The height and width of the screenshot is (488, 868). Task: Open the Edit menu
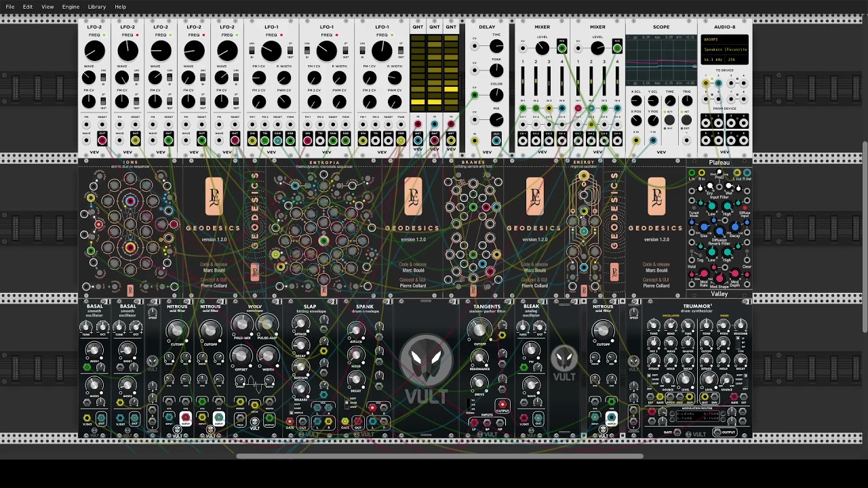tap(28, 7)
